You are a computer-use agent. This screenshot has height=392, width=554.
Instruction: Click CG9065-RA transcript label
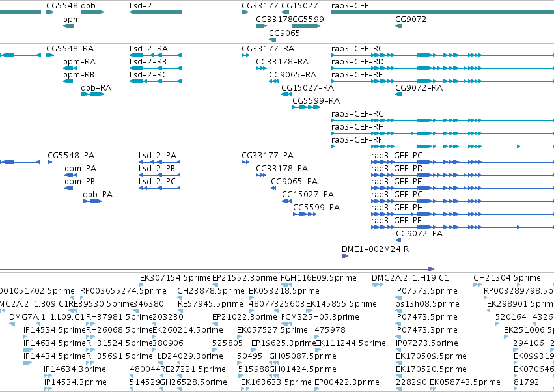[292, 75]
